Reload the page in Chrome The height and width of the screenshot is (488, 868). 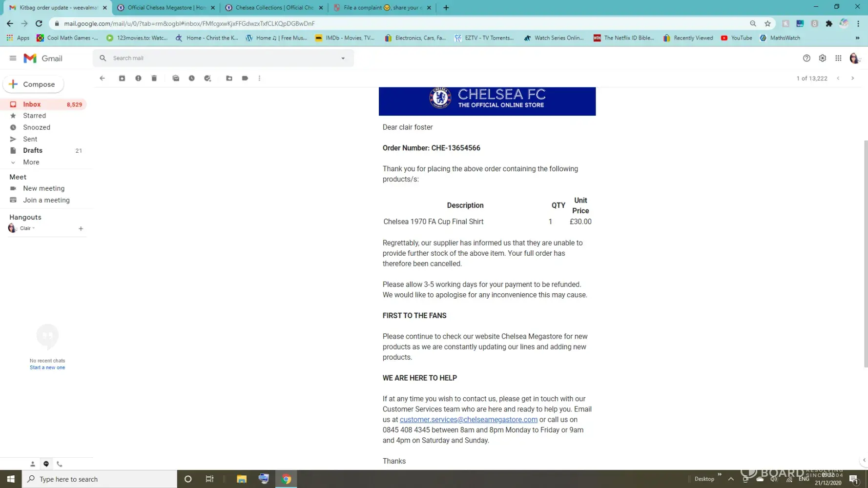(x=39, y=23)
